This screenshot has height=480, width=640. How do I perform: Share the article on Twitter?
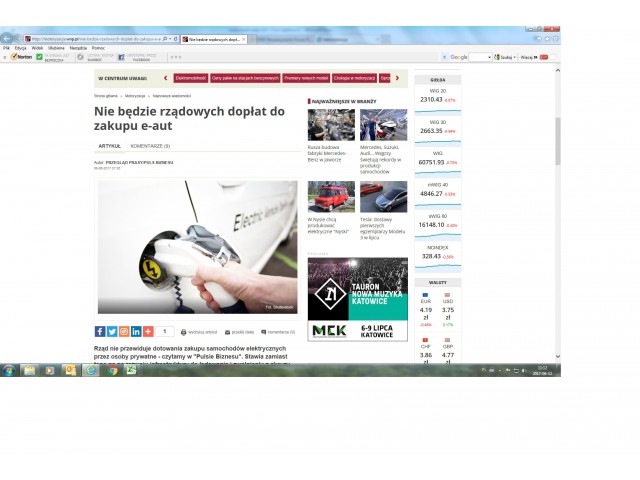[112, 331]
